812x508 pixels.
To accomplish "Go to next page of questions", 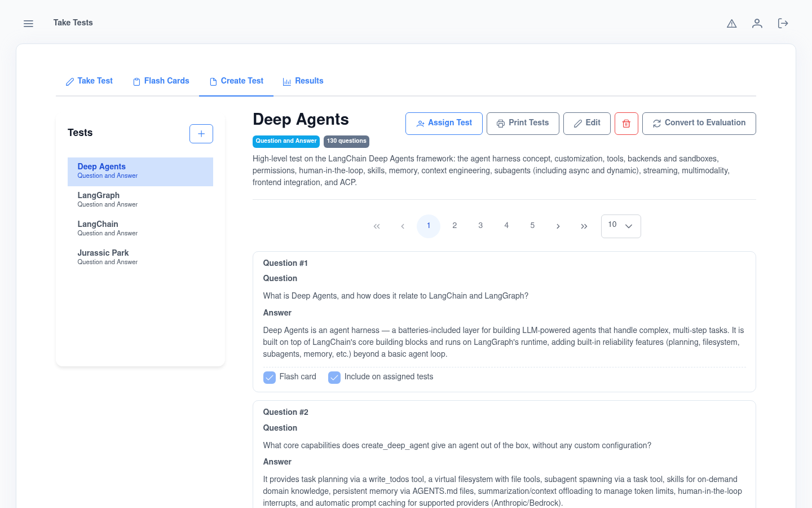I will point(558,226).
